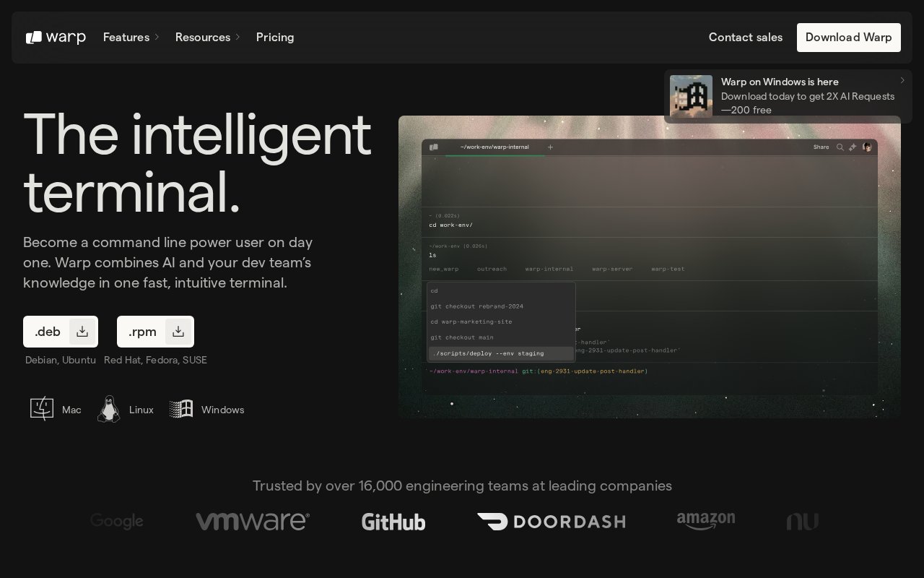Viewport: 924px width, 578px height.
Task: Expand the Resources menu
Action: point(208,38)
